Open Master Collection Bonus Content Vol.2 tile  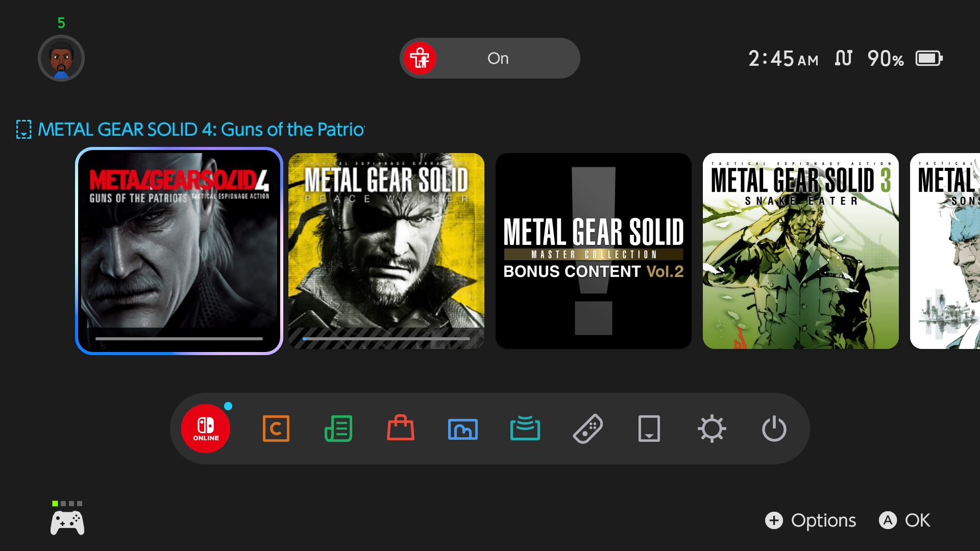point(594,251)
